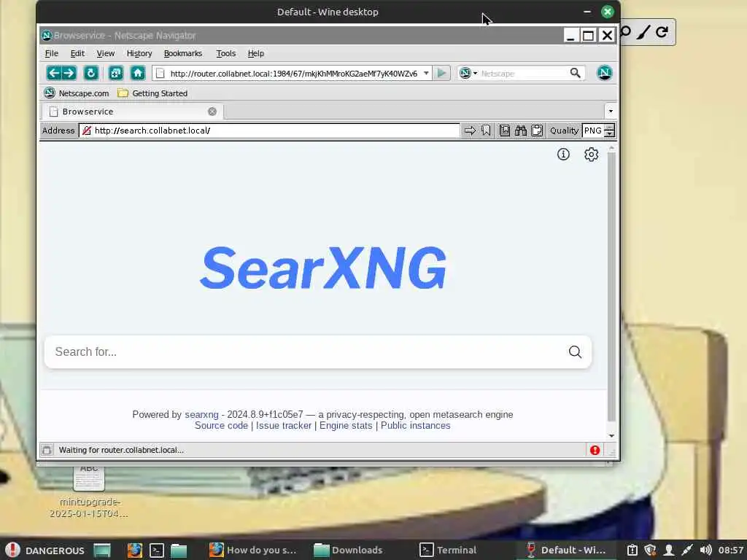Focus the Netscape toolbar search field
This screenshot has width=747, height=560.
[x=523, y=74]
